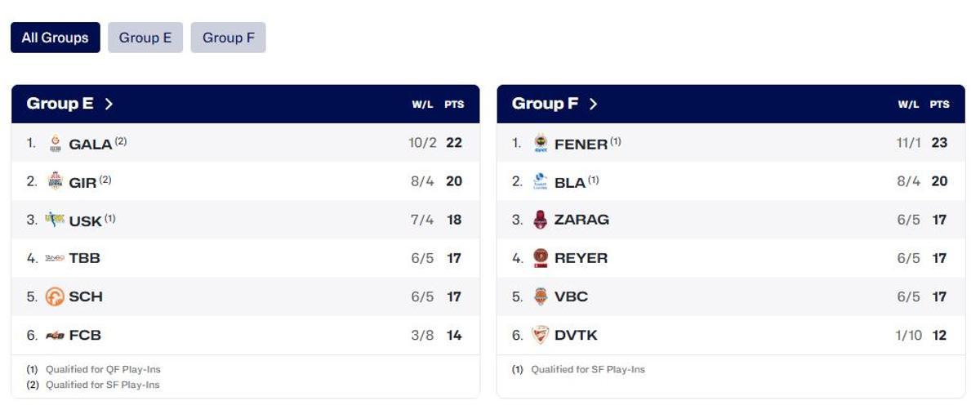Open the FENER team name link
Screen dimensions: 980x419
(x=581, y=144)
